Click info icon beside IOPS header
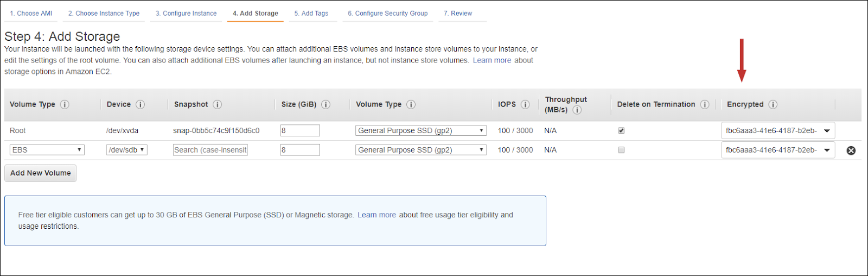 (x=525, y=104)
